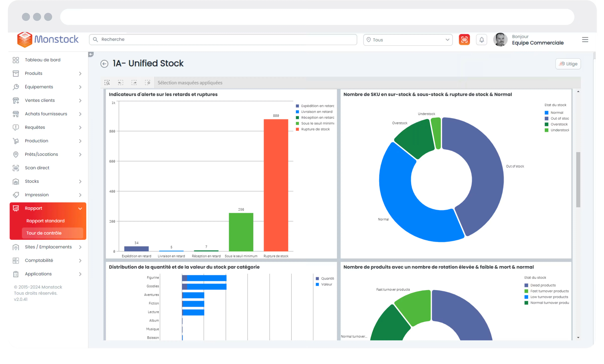The image size is (604, 364).
Task: Step back one selection in the toolbar
Action: click(121, 83)
